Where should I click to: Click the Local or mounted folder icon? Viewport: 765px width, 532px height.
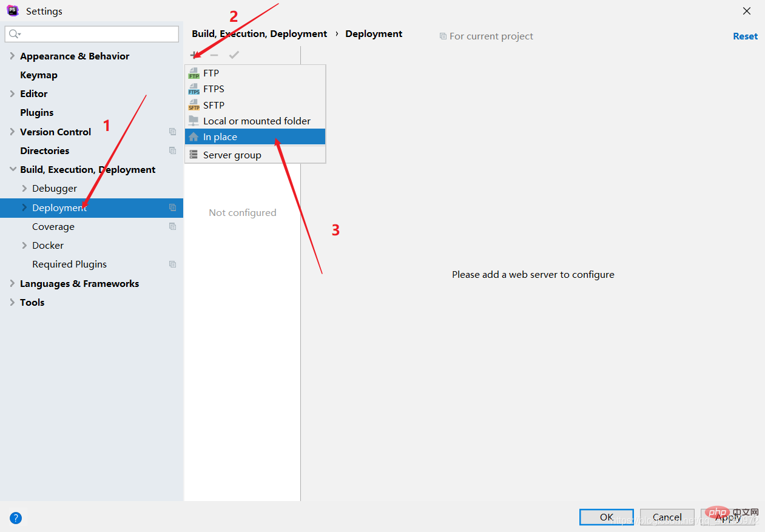194,121
